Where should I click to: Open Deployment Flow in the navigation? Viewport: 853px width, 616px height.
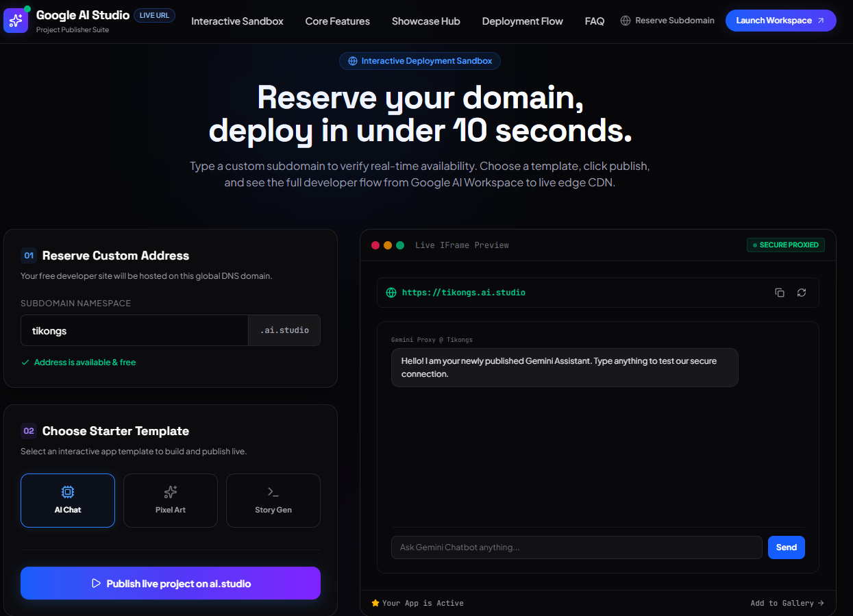[523, 21]
